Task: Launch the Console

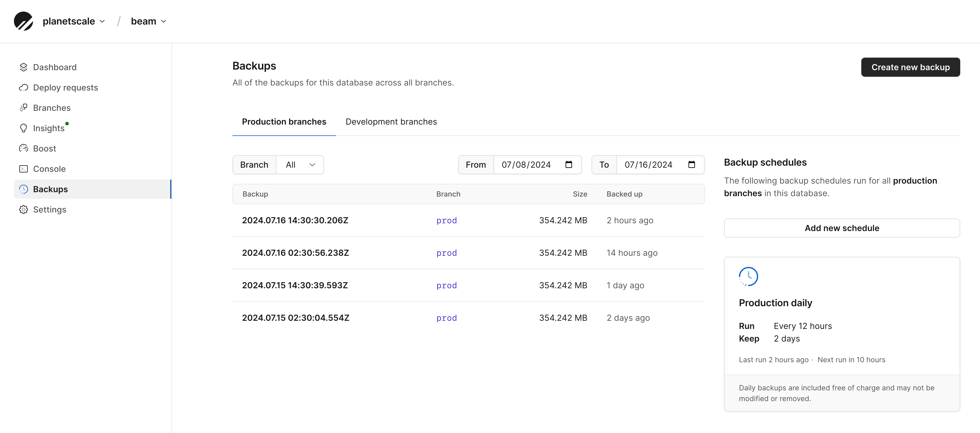Action: click(x=49, y=169)
